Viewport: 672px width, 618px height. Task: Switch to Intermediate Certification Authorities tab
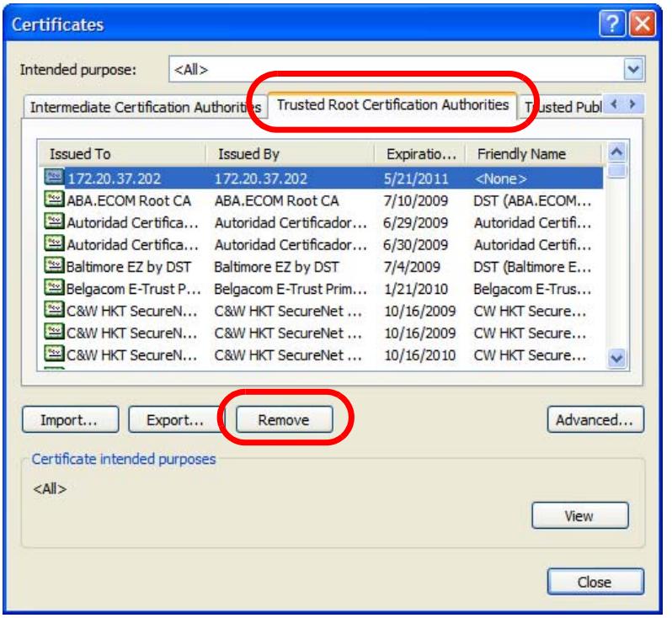[146, 107]
